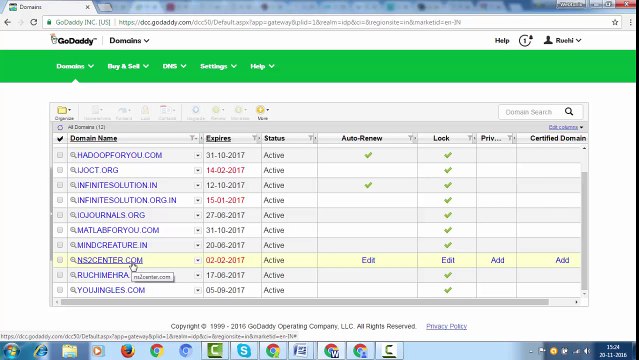Open Windows Start menu
This screenshot has height=360, width=639.
11,350
